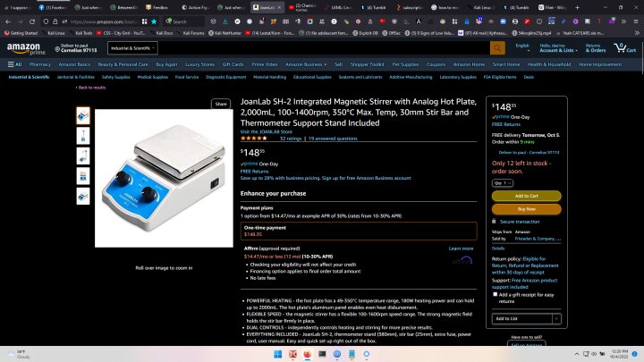Image resolution: width=644 pixels, height=362 pixels.
Task: Open the All hamburger menu
Action: pyautogui.click(x=15, y=64)
